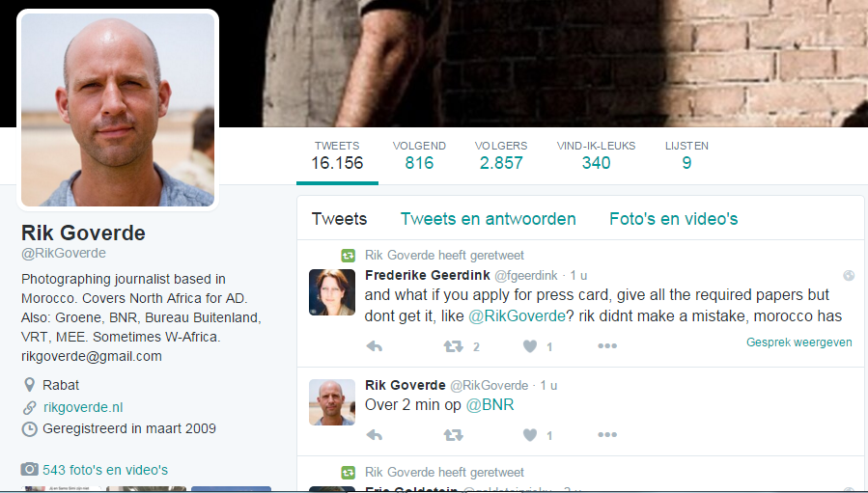This screenshot has width=868, height=493.
Task: Reply to Frederike Geerdink's tweet
Action: click(x=376, y=346)
